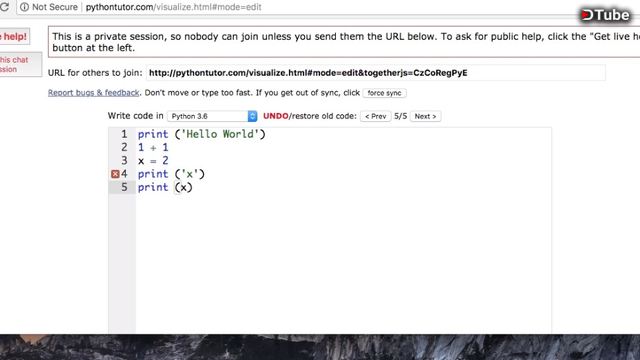Click code line print ('x')
The image size is (640, 360).
point(171,174)
